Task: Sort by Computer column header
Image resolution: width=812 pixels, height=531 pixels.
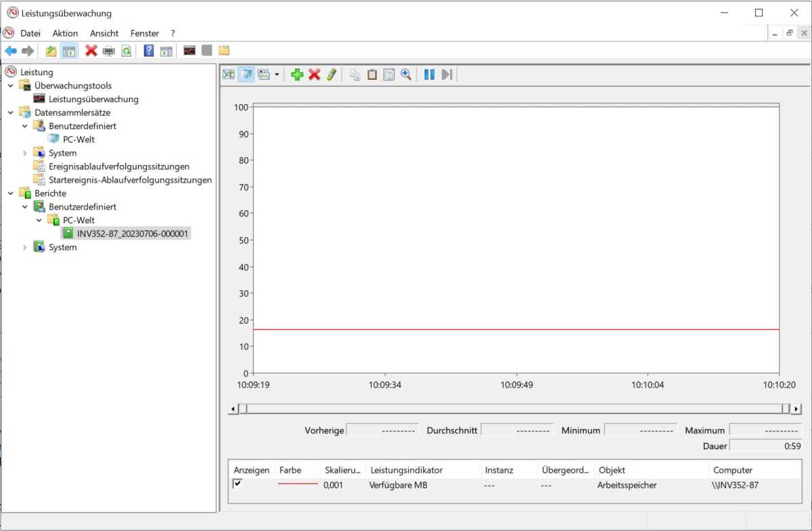Action: 754,469
